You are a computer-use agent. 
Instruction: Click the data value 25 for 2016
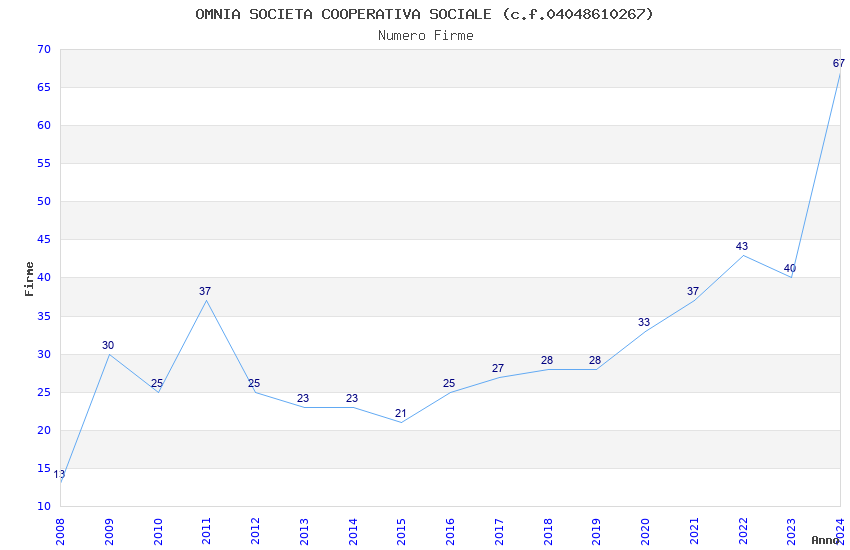449,383
